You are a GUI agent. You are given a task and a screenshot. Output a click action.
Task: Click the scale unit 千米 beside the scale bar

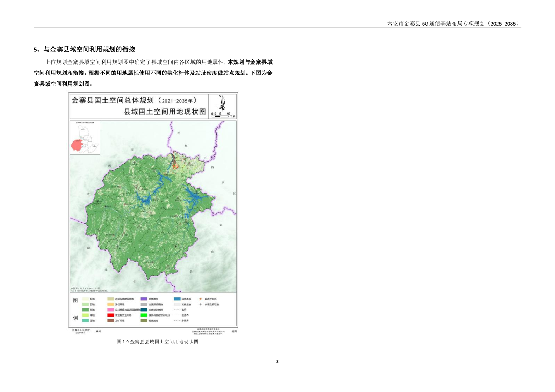[233, 116]
